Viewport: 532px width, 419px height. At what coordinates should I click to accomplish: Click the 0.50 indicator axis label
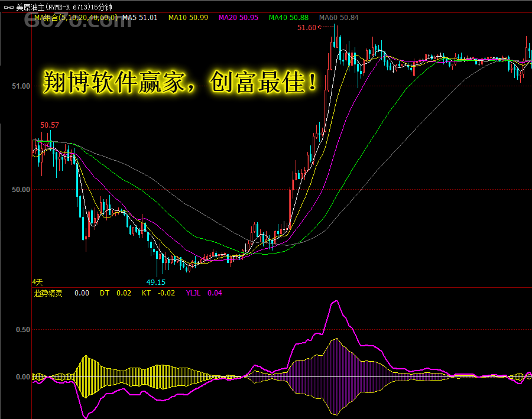coord(23,330)
